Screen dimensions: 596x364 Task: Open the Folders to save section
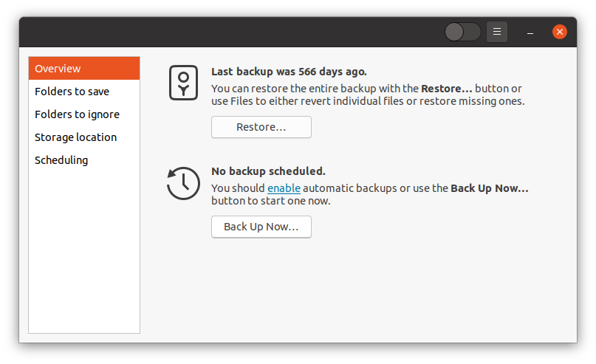tap(84, 92)
